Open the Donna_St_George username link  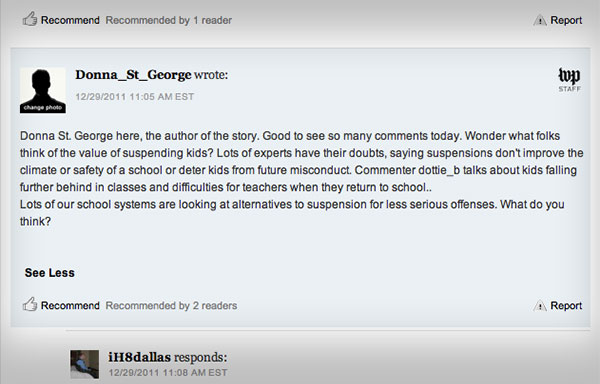coord(133,75)
